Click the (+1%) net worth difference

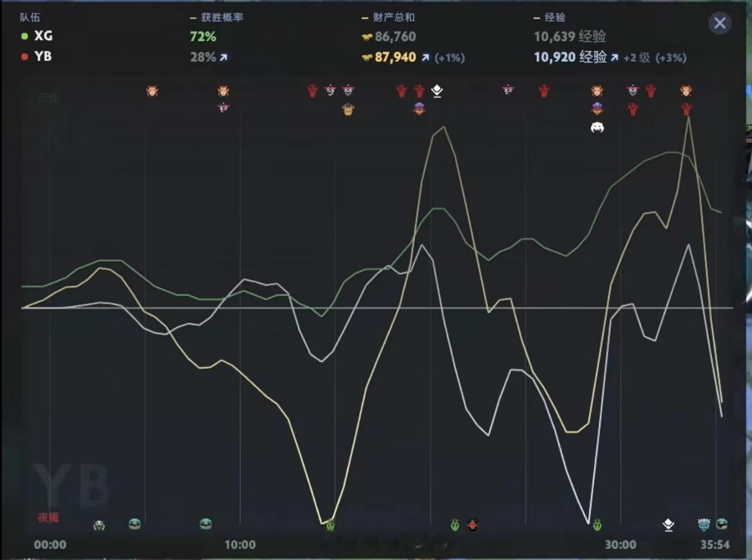(x=449, y=58)
